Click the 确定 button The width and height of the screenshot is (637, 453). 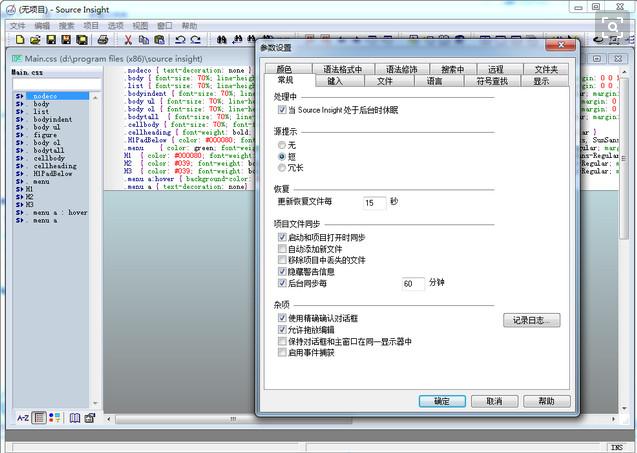point(441,400)
